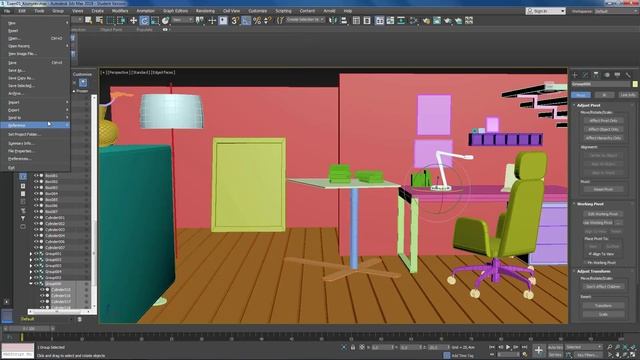Collapse the Working Pivot rollout
Screen dimensions: 640x360
tap(590, 204)
